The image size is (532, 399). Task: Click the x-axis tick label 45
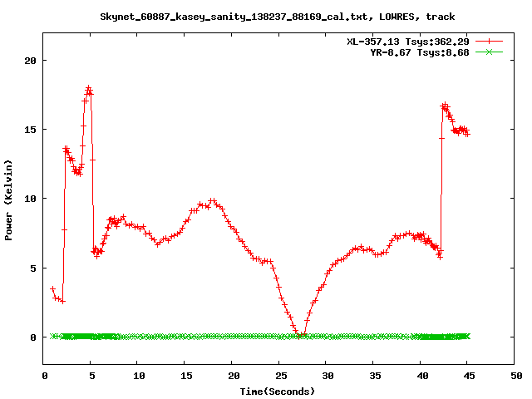coord(469,376)
